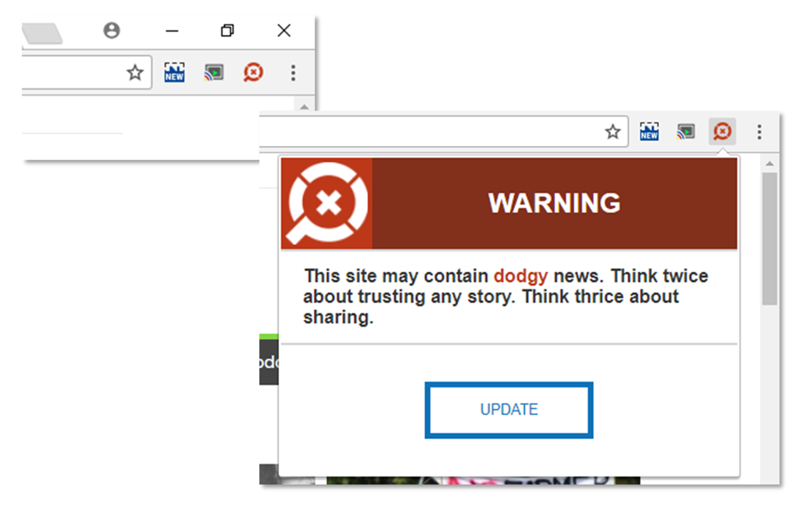Close the back browser window
The height and width of the screenshot is (508, 812).
[x=284, y=30]
